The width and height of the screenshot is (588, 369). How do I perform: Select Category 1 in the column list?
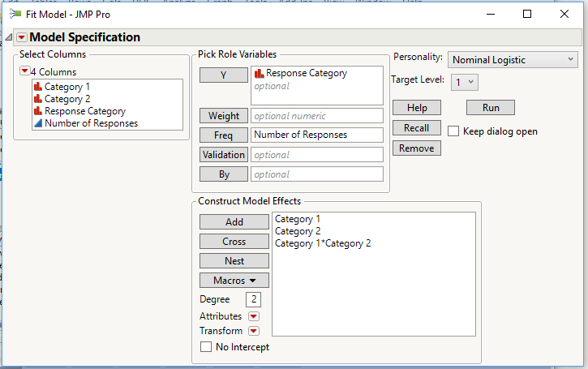[67, 87]
